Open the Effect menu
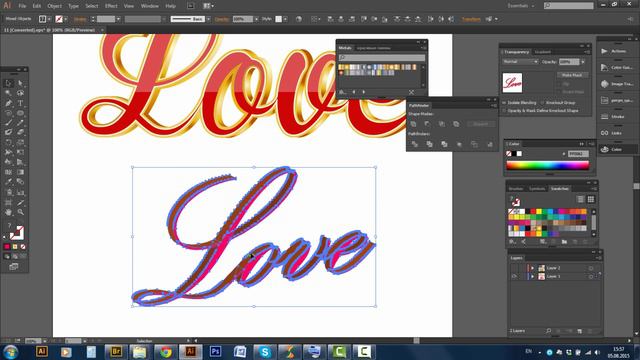640x360 pixels. pos(111,6)
